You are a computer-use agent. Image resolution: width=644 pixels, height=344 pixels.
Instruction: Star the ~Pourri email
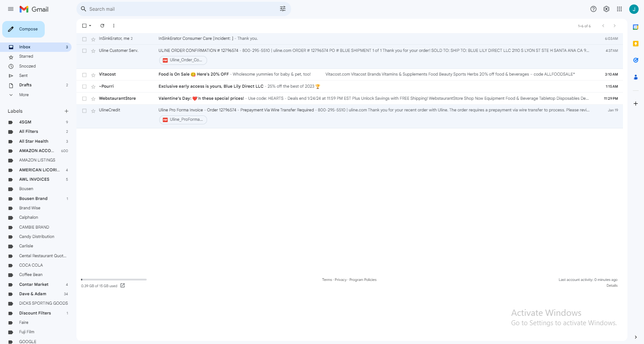[x=93, y=86]
